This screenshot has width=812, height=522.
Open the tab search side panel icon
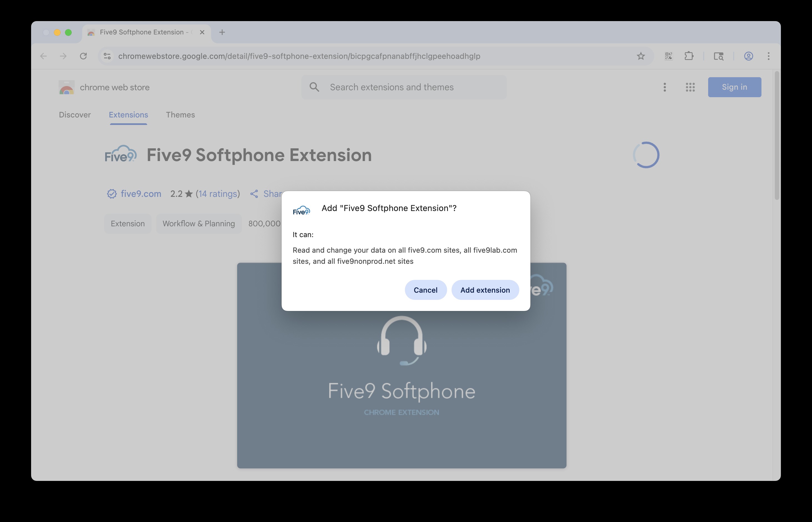718,56
